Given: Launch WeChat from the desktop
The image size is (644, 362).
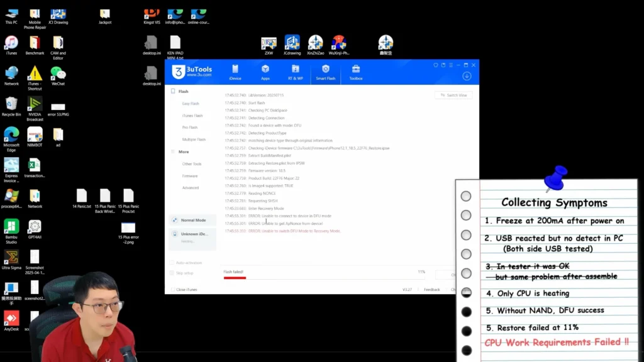Looking at the screenshot, I should [58, 76].
